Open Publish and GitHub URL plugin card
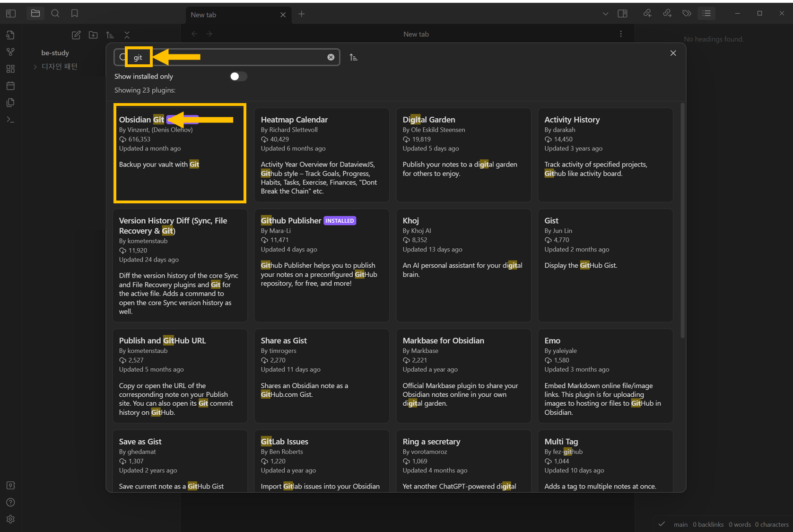This screenshot has width=793, height=532. pyautogui.click(x=180, y=376)
